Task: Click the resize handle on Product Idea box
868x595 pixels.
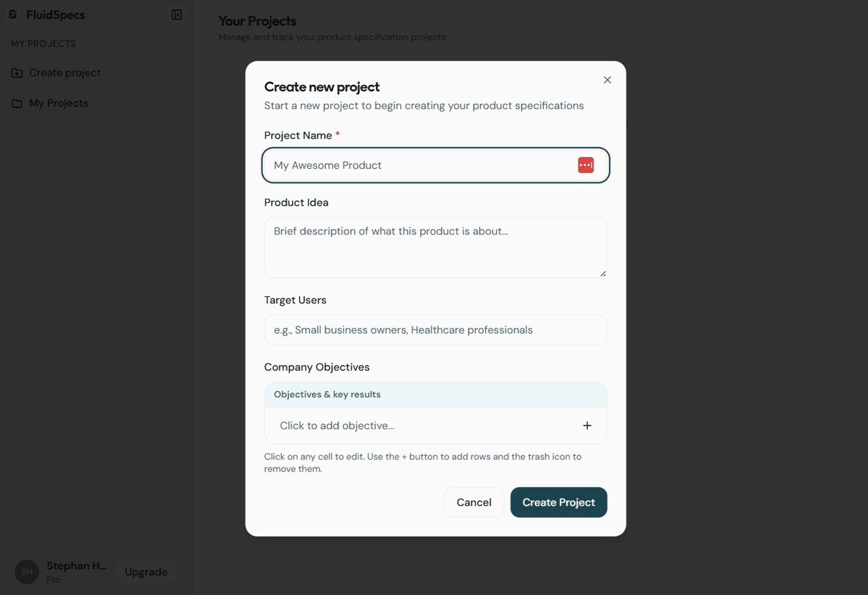Action: pyautogui.click(x=602, y=273)
